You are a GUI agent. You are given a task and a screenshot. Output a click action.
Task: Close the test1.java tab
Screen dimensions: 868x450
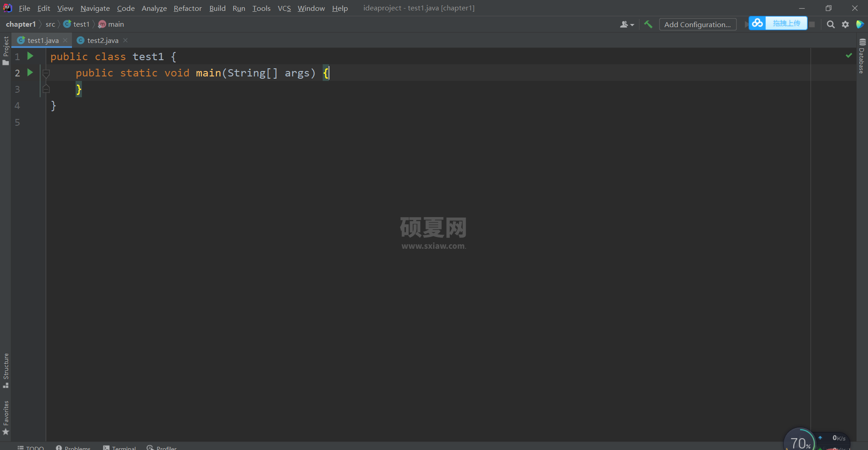click(x=66, y=40)
